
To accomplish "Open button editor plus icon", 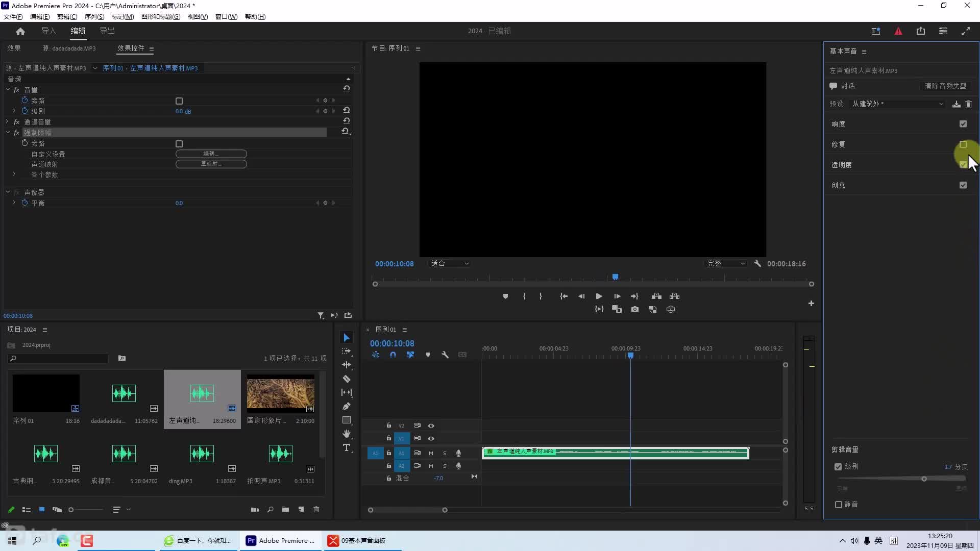I will coord(811,304).
